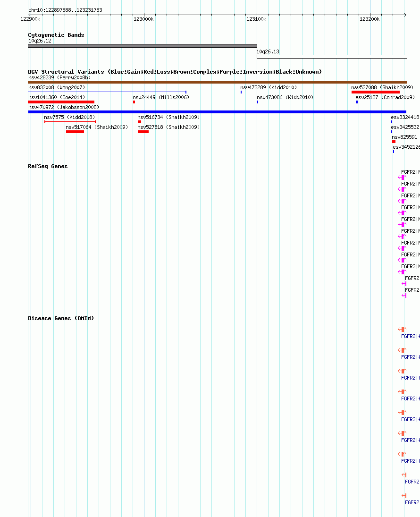Select the gray 10q26.12 cytogenetic band bar
This screenshot has width=420, height=517.
[143, 46]
